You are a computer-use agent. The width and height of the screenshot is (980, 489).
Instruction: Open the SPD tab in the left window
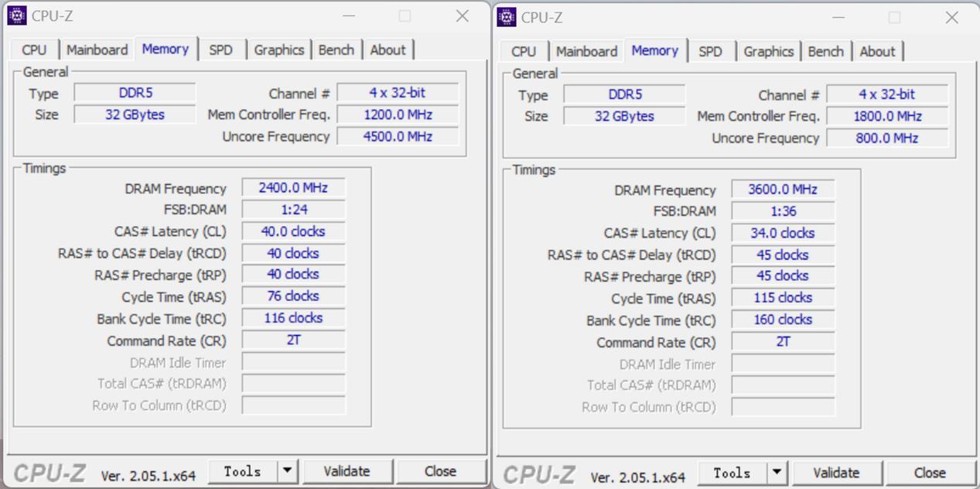(x=222, y=49)
